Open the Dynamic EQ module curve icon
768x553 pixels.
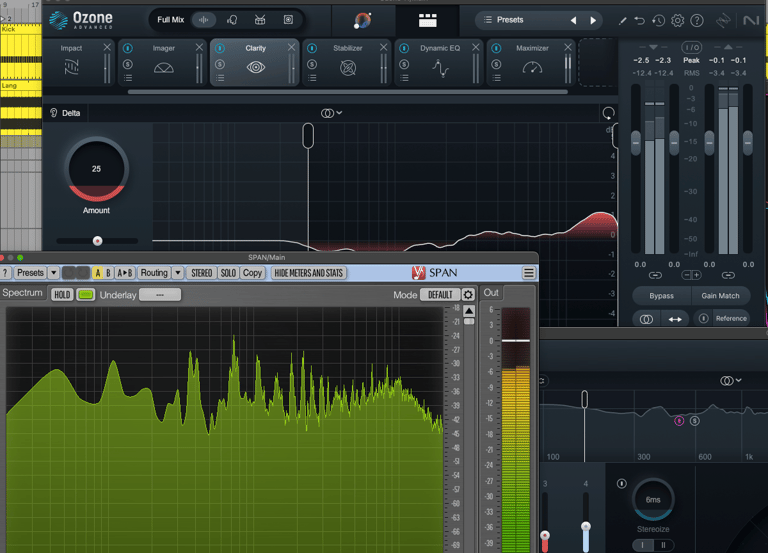(x=440, y=68)
